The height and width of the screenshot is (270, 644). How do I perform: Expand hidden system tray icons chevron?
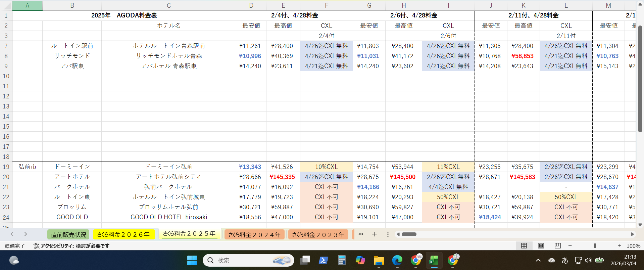pyautogui.click(x=538, y=260)
